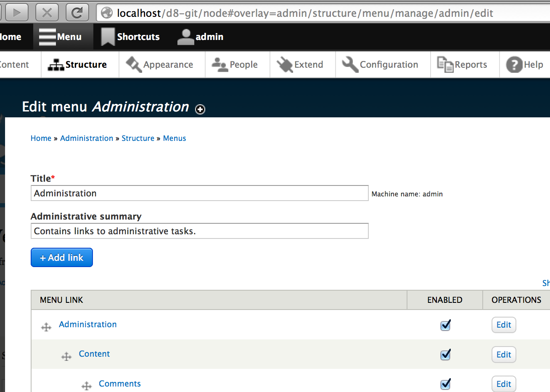Open the Content menu link in table
The image size is (550, 392).
(x=94, y=354)
